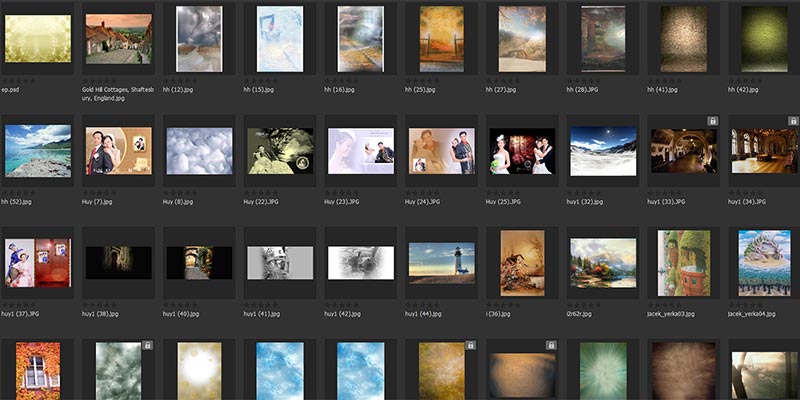Select the hh (16).jpg thumbnail
The width and height of the screenshot is (800, 400).
pyautogui.click(x=360, y=39)
